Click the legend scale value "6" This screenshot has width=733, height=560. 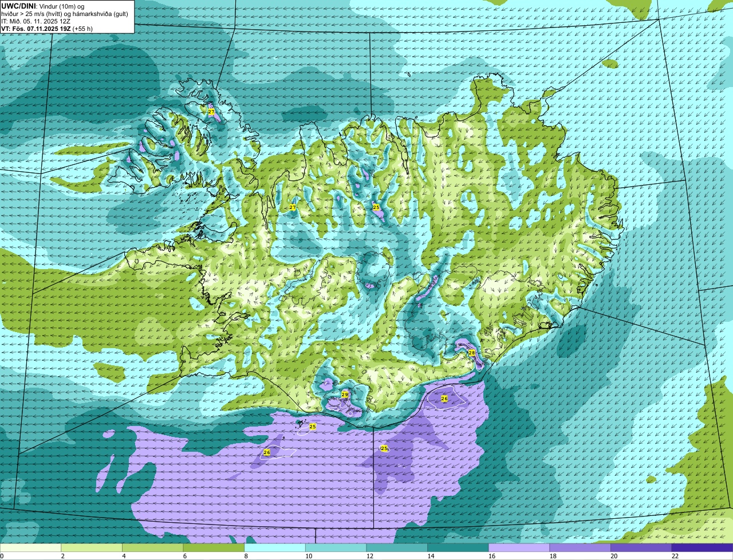click(185, 556)
